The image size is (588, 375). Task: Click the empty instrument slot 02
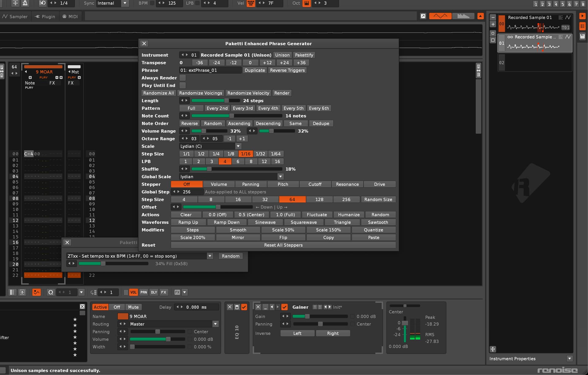click(x=535, y=63)
